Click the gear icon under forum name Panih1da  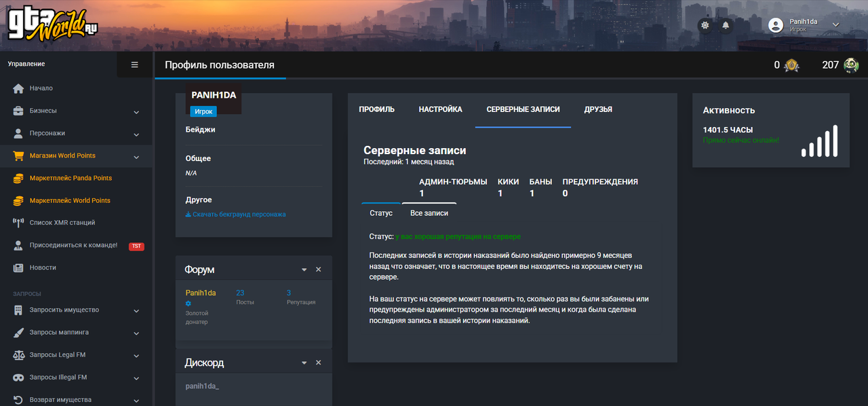[x=189, y=303]
